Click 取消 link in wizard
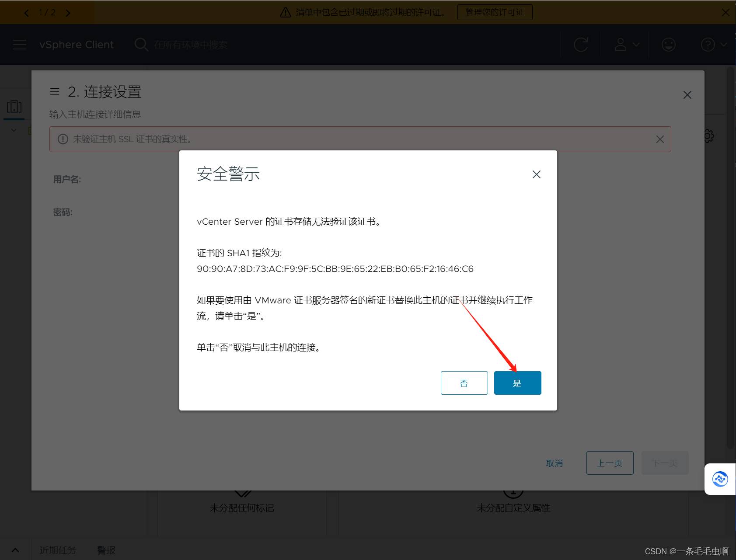 pos(554,463)
